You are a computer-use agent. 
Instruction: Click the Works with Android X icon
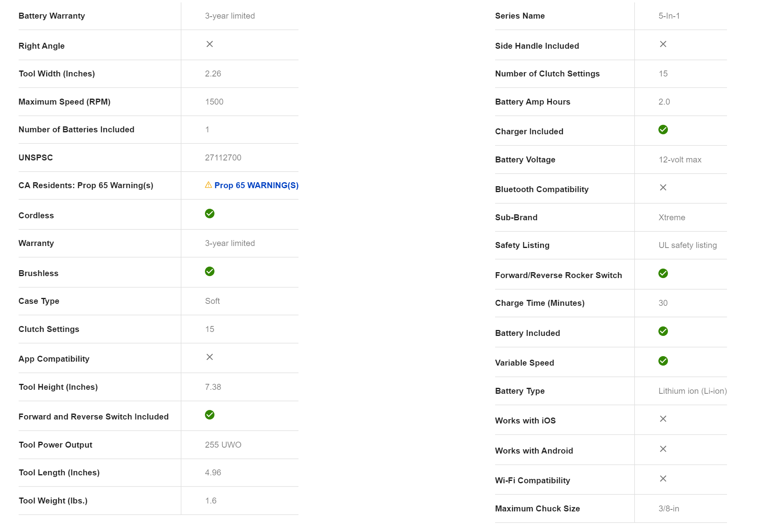coord(663,449)
